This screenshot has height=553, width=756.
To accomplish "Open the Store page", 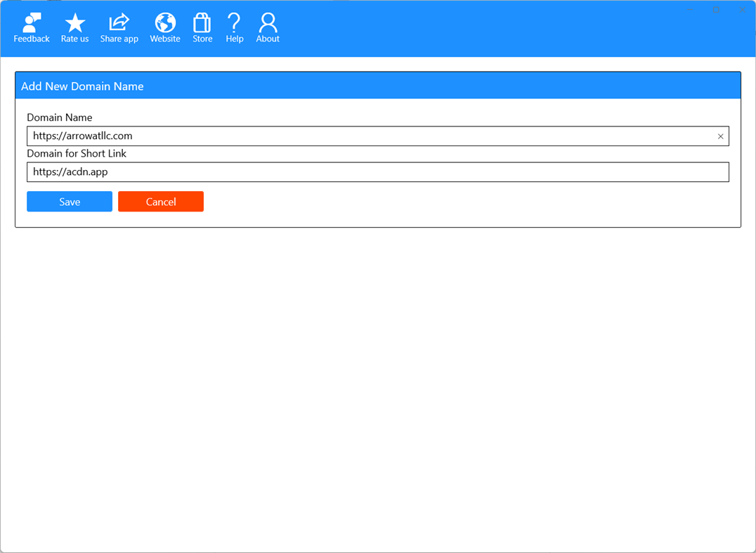I will 202,22.
